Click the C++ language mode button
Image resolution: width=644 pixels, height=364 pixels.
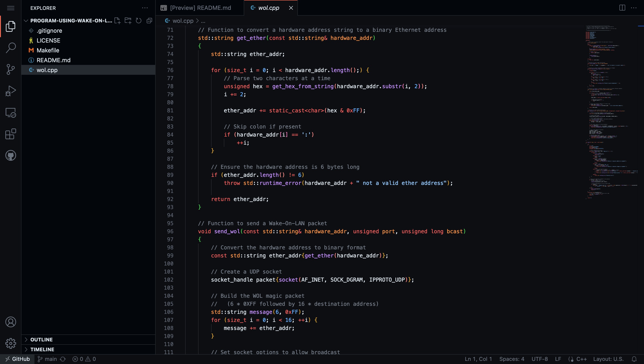click(581, 359)
